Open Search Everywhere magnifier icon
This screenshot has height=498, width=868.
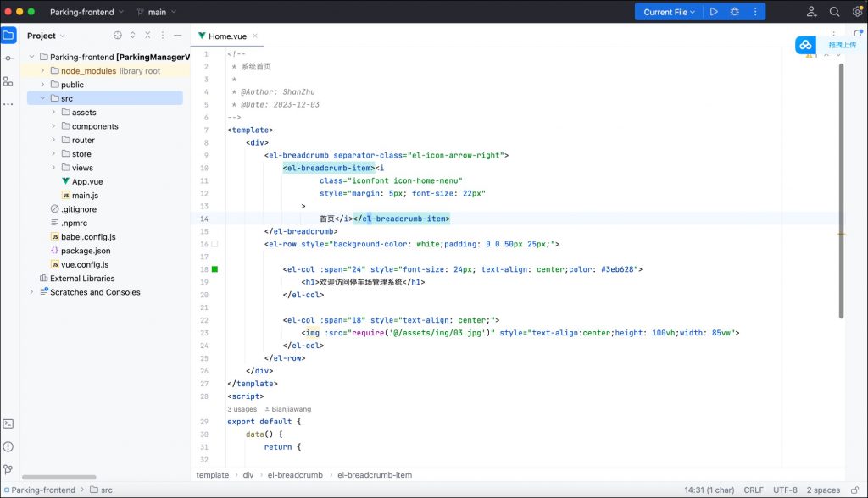click(x=834, y=12)
